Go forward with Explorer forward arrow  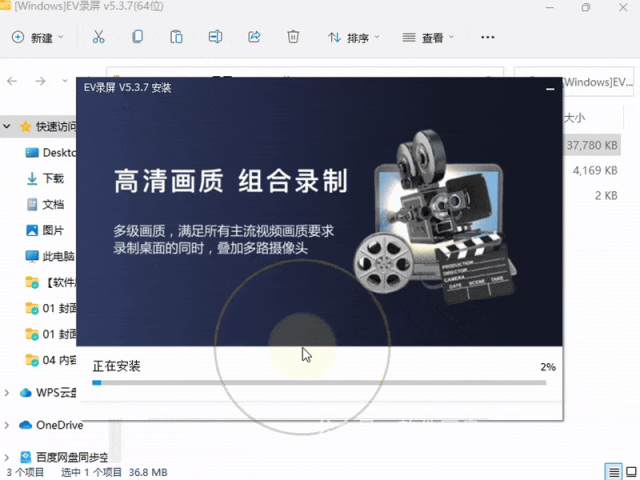pyautogui.click(x=40, y=81)
